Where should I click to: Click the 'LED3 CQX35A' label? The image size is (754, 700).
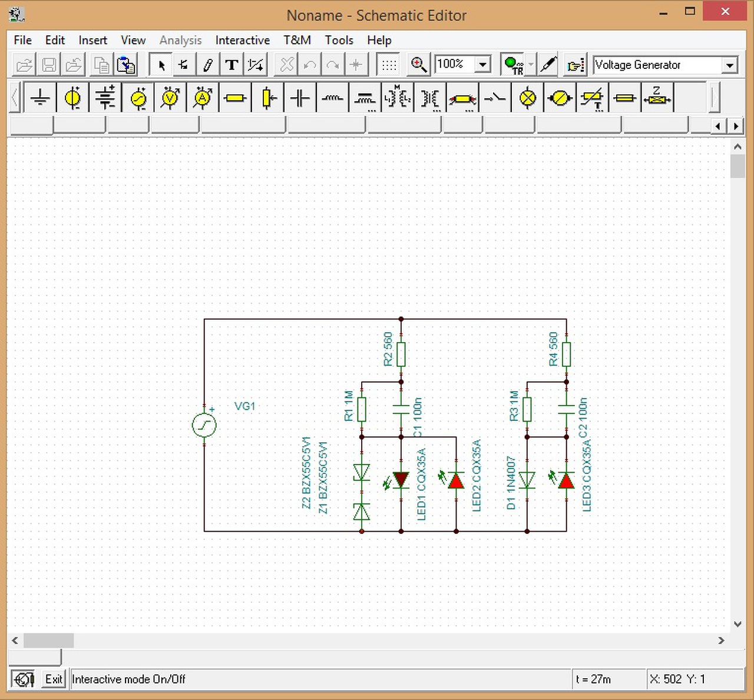click(x=586, y=476)
